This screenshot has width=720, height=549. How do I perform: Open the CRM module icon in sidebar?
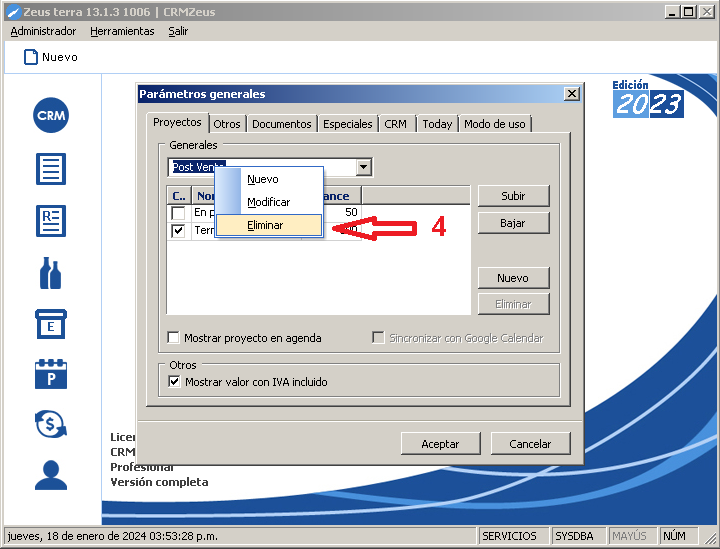click(51, 116)
